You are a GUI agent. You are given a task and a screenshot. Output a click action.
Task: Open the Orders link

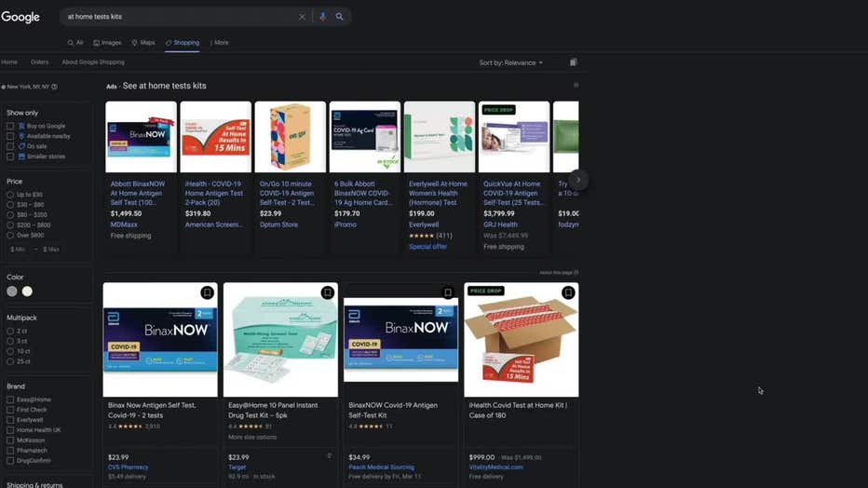click(40, 62)
